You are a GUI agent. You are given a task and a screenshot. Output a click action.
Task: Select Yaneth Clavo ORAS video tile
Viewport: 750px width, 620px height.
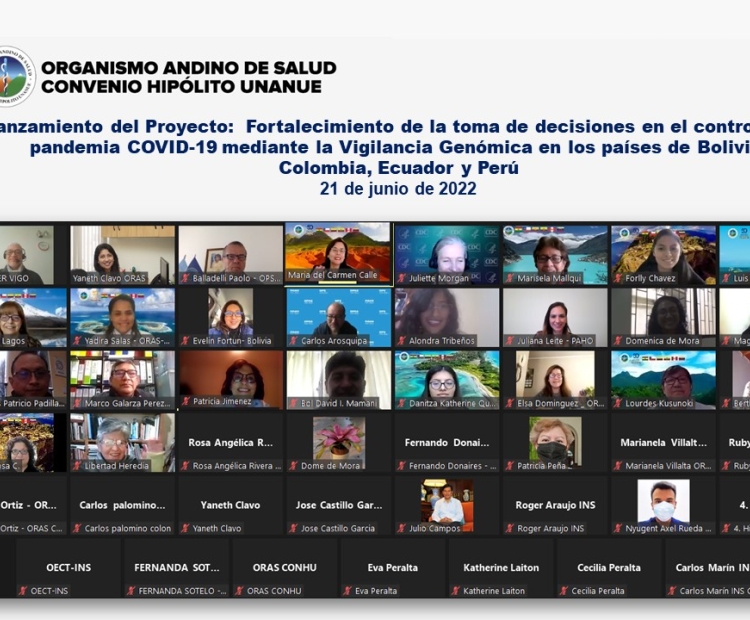pyautogui.click(x=122, y=254)
